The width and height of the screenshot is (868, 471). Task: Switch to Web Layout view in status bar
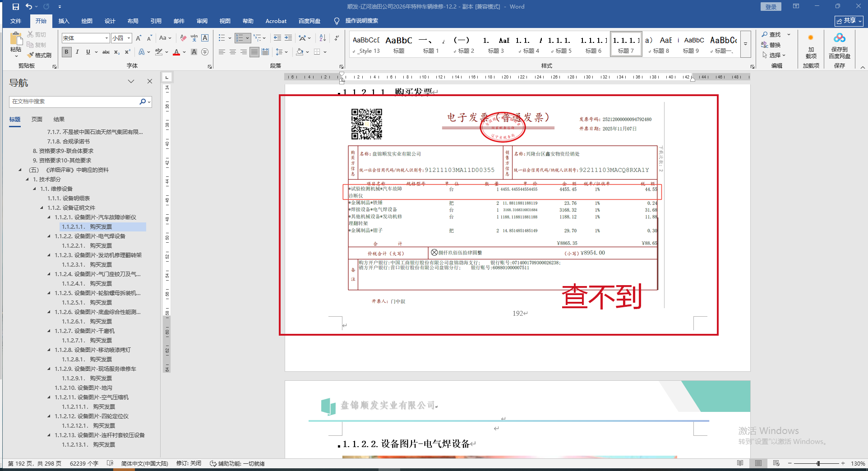(x=776, y=463)
